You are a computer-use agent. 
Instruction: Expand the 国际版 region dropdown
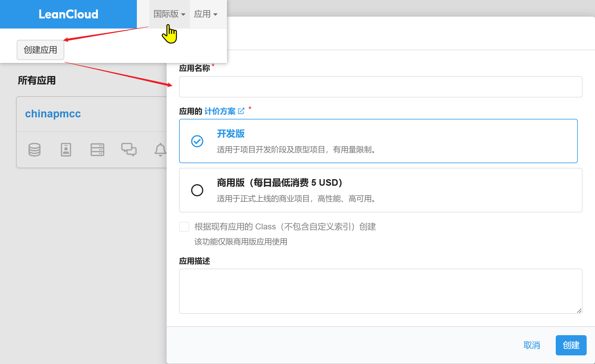pos(169,14)
